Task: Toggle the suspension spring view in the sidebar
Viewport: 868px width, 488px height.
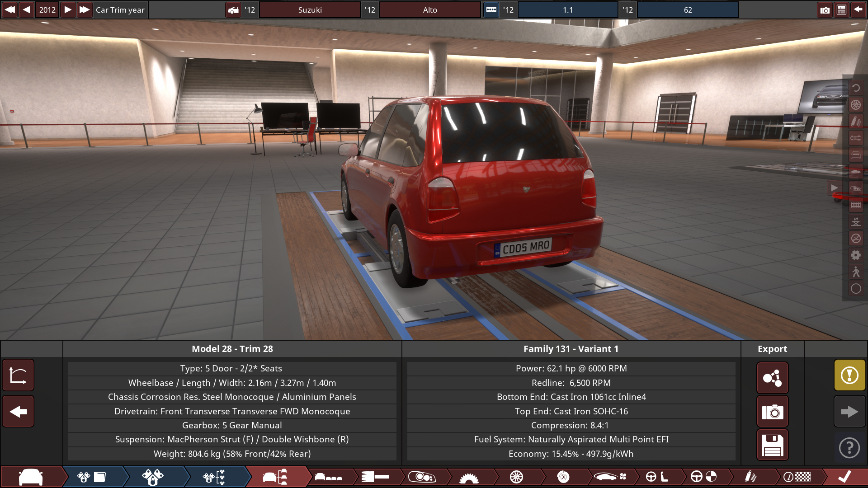Action: click(856, 122)
